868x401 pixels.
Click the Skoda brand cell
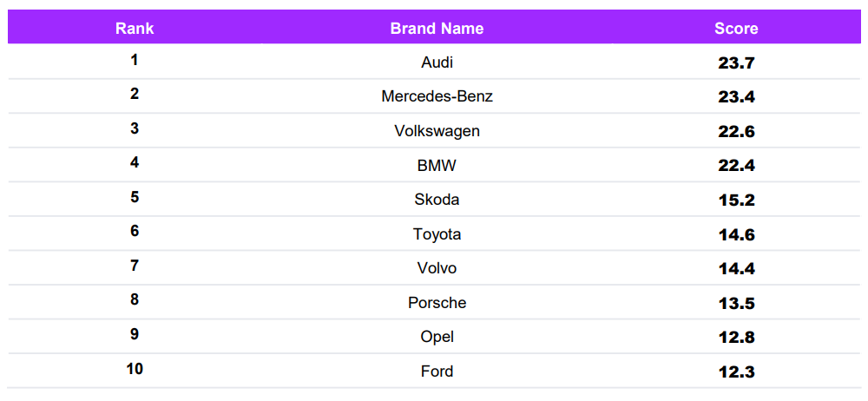pos(437,200)
